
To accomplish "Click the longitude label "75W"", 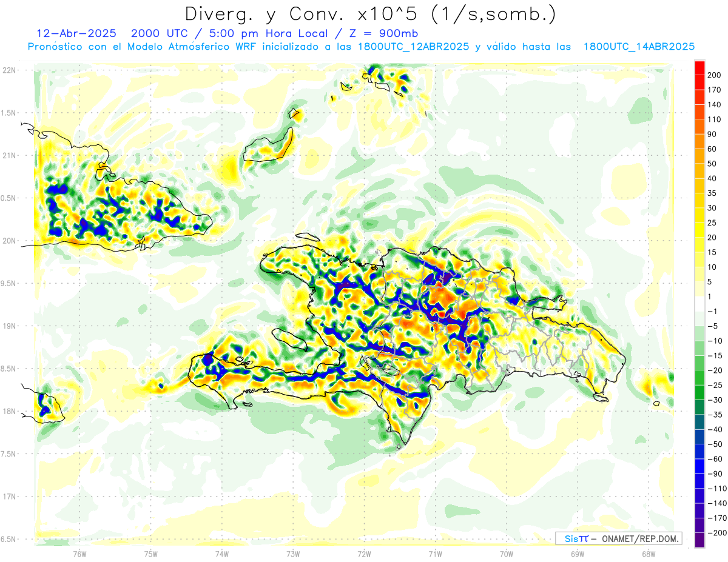I will 151,554.
